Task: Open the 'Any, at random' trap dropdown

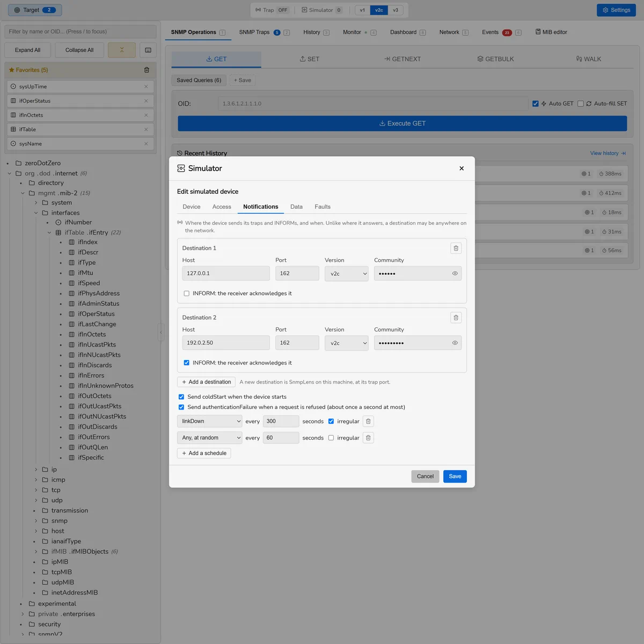Action: [210, 438]
